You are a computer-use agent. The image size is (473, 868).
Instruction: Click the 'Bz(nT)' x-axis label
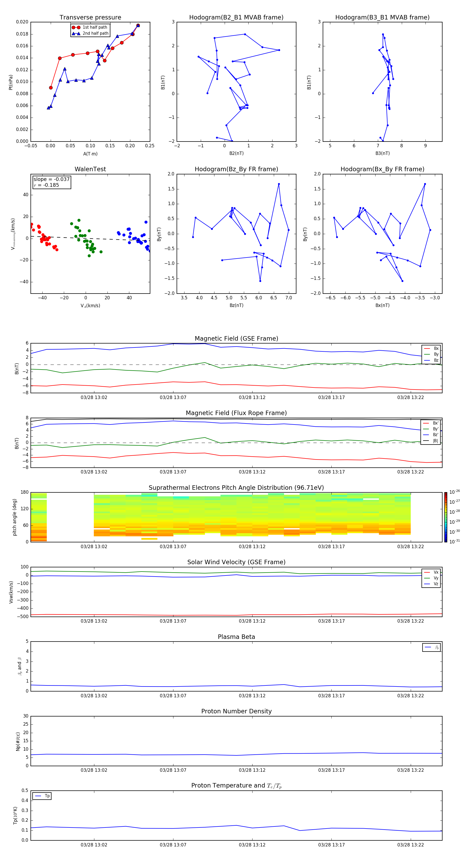236,305
